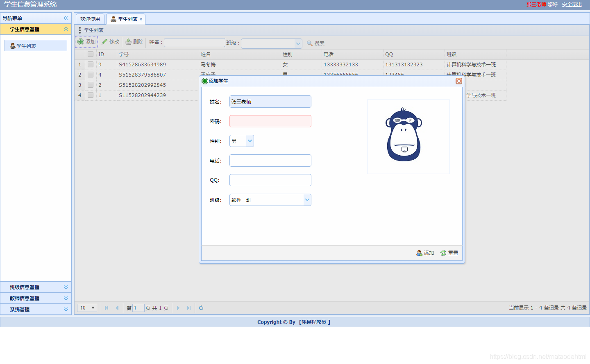Close the 添加学生 dialog
Image resolution: width=590 pixels, height=364 pixels.
click(459, 81)
